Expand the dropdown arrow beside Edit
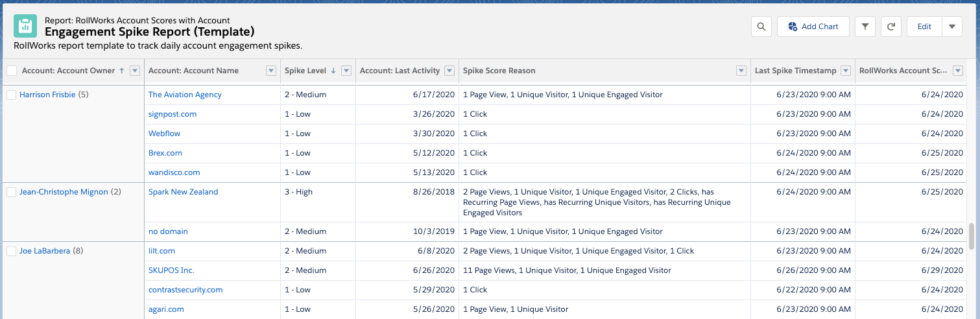Image resolution: width=980 pixels, height=319 pixels. click(952, 27)
